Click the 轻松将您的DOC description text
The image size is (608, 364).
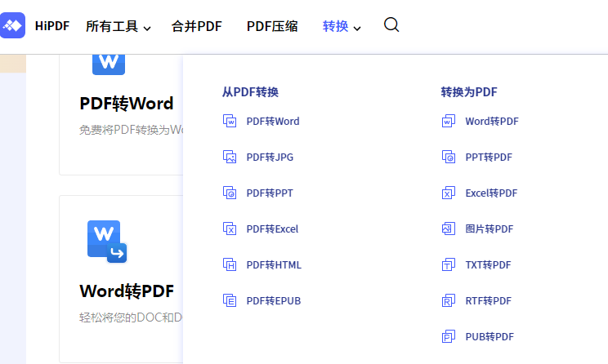[x=131, y=317]
